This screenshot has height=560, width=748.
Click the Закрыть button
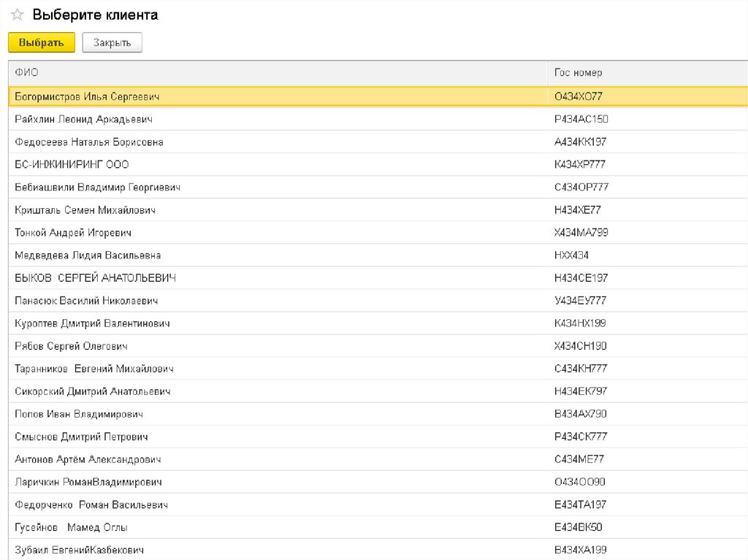point(112,43)
